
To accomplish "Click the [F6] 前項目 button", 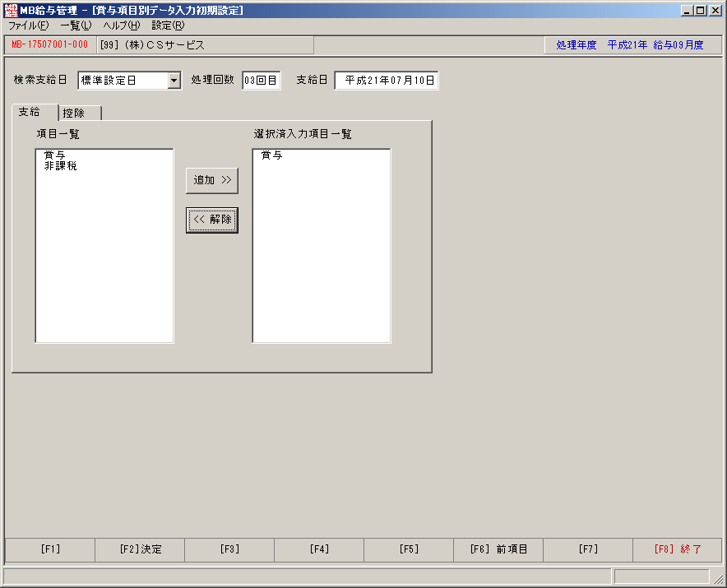I will [498, 549].
